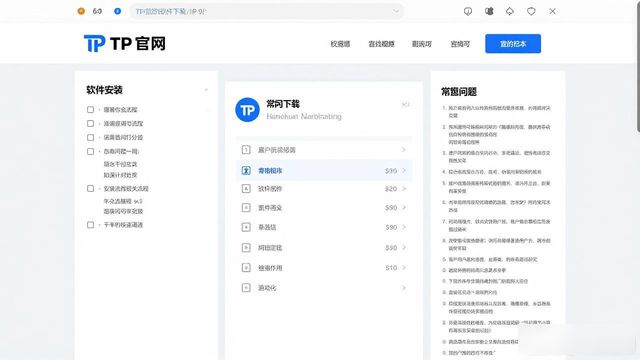Click the round blue TP avatar

click(247, 110)
